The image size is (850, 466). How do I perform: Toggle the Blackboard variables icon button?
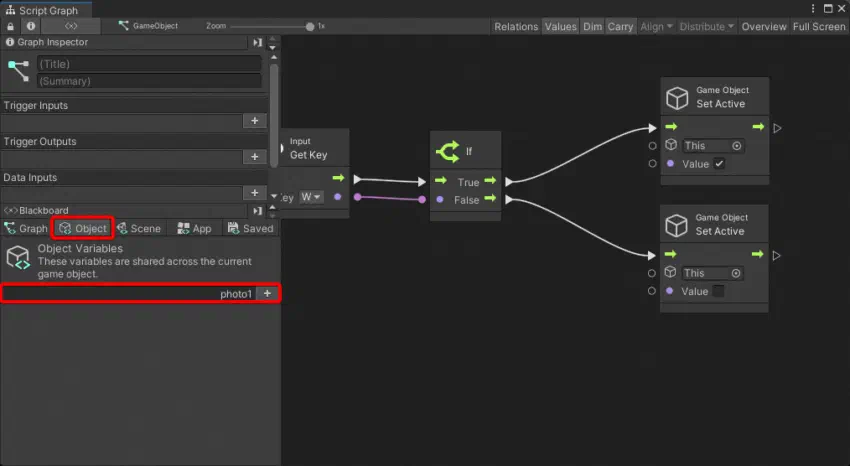pos(71,26)
